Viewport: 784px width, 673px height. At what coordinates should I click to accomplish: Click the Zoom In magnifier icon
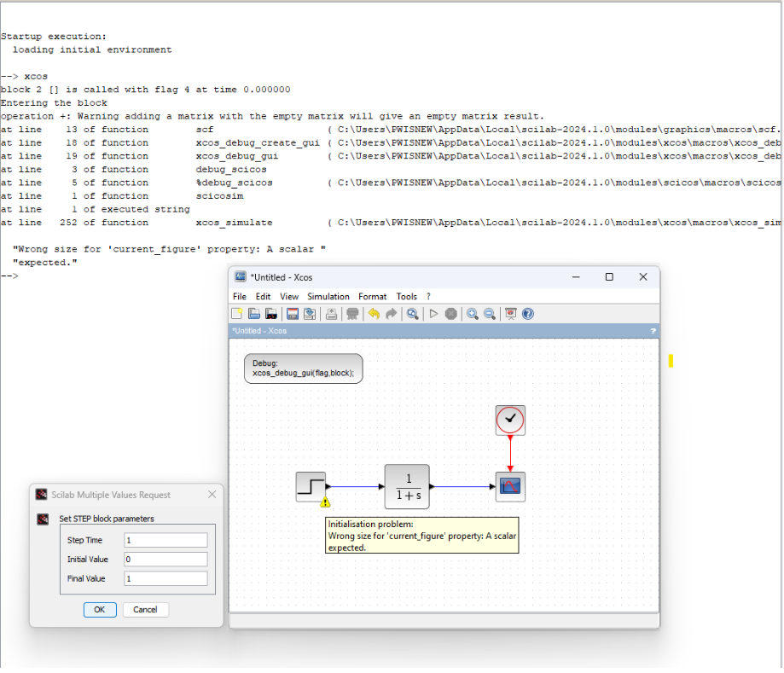pos(473,314)
